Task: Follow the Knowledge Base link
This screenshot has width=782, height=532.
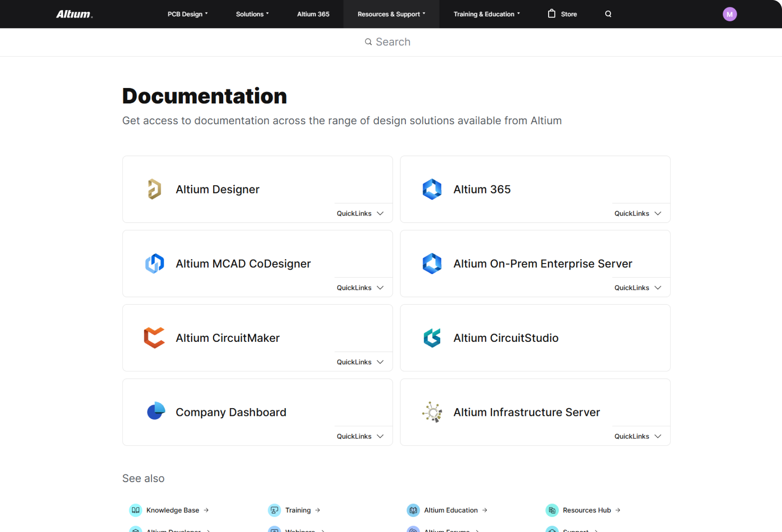Action: coord(173,510)
